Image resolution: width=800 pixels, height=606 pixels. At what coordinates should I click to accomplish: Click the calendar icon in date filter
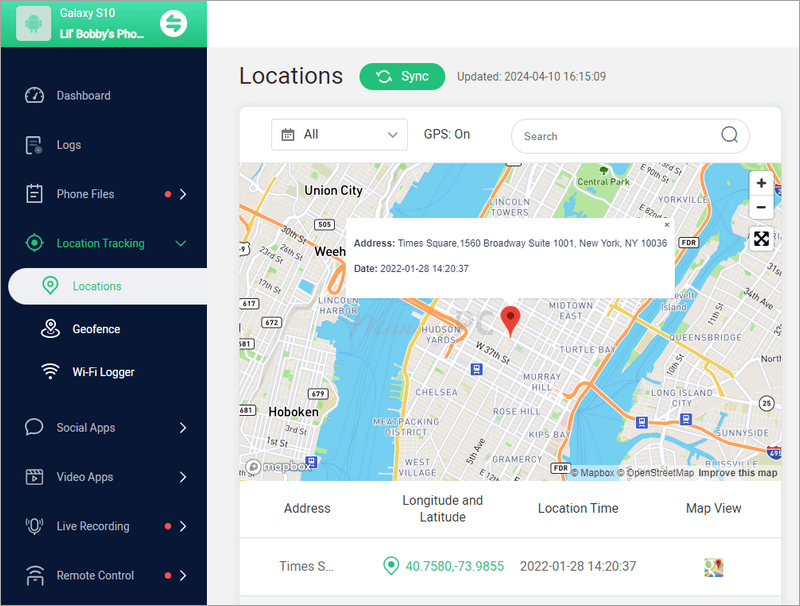[288, 135]
